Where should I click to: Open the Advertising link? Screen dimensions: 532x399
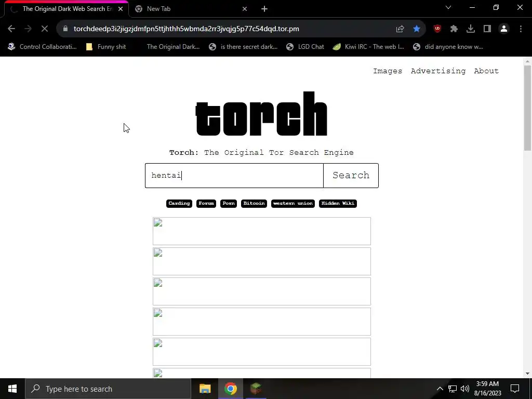[x=438, y=71]
